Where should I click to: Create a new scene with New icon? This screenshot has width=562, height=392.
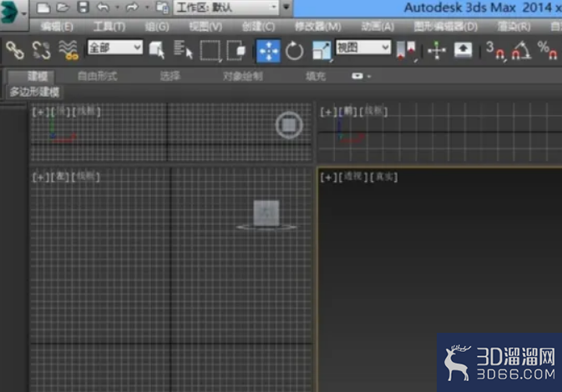pyautogui.click(x=43, y=8)
